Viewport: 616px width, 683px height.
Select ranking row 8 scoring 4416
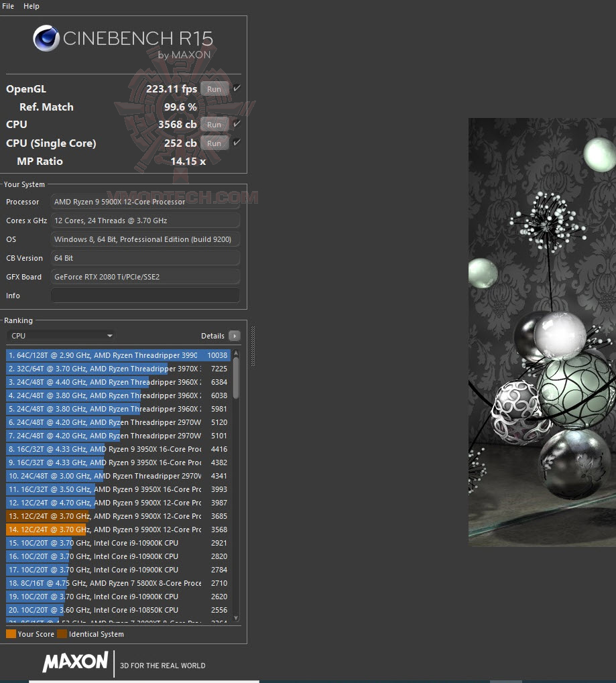[x=118, y=449]
